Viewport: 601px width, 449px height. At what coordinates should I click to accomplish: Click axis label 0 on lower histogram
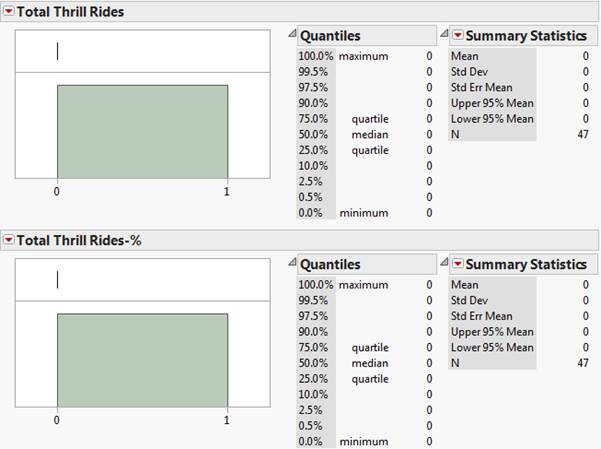[x=57, y=421]
